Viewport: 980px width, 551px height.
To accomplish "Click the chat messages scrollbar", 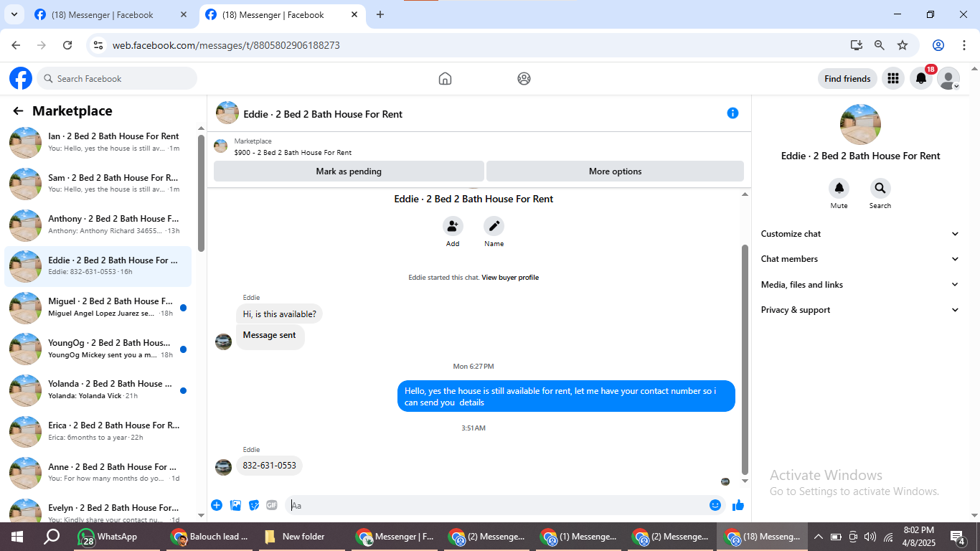I will click(745, 359).
